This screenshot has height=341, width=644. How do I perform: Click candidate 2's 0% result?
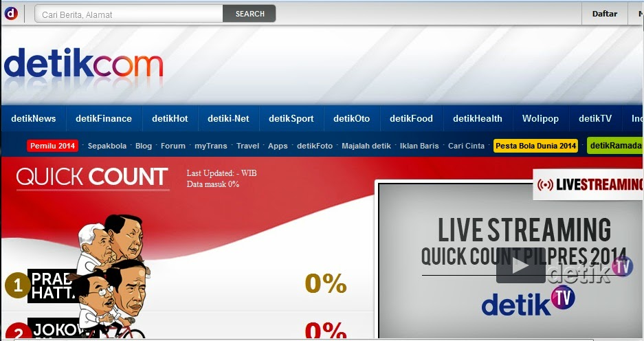(x=326, y=331)
